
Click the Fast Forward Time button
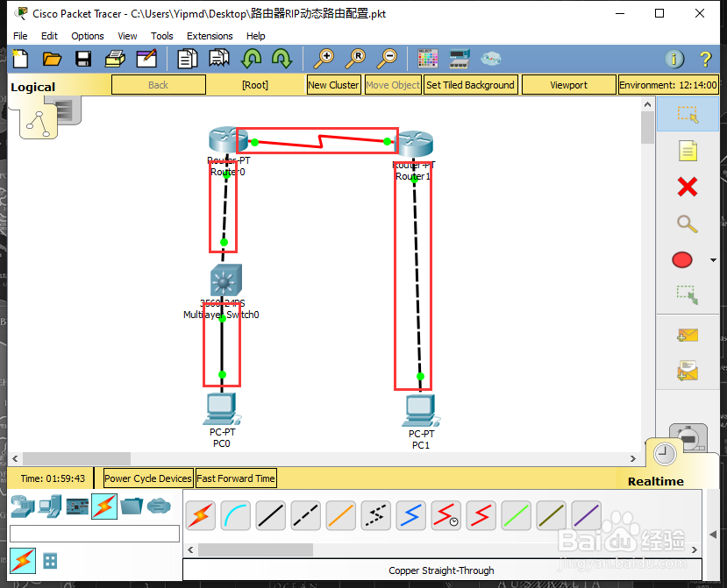pos(236,478)
